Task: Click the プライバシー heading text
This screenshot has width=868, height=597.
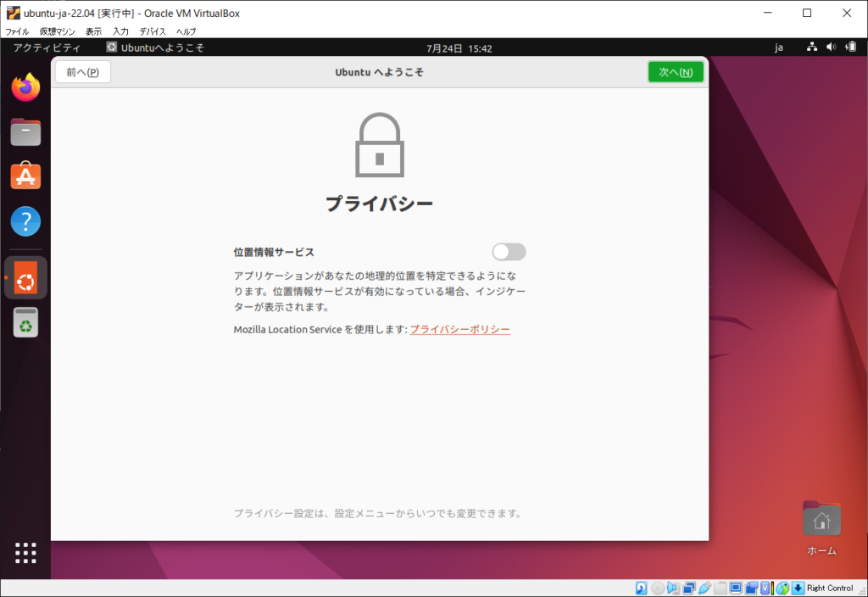Action: tap(379, 204)
